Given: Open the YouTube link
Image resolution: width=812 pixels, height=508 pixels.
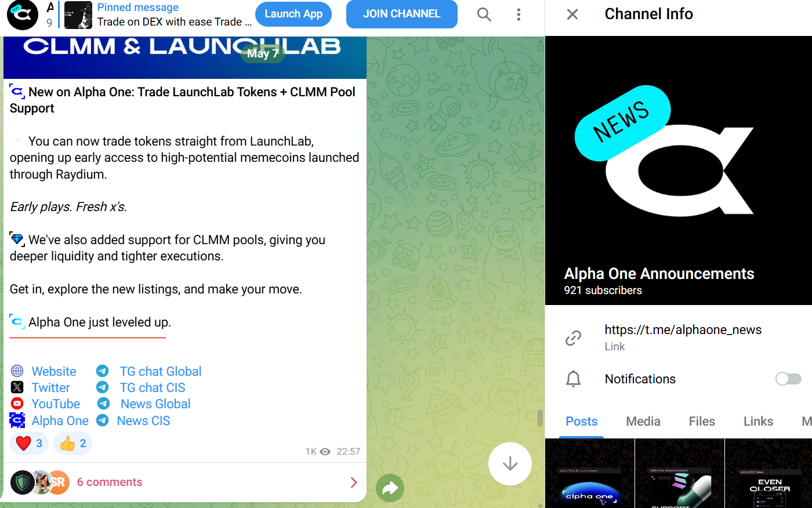Looking at the screenshot, I should coord(56,404).
